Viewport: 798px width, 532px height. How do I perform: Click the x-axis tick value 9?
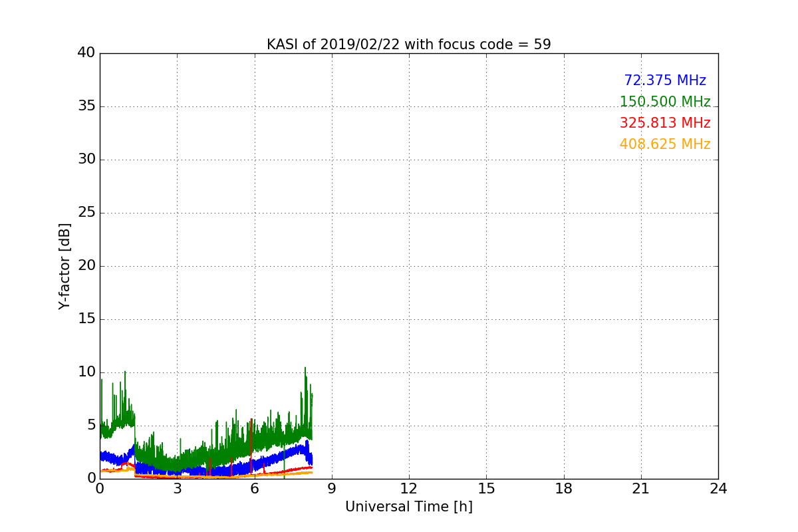332,489
